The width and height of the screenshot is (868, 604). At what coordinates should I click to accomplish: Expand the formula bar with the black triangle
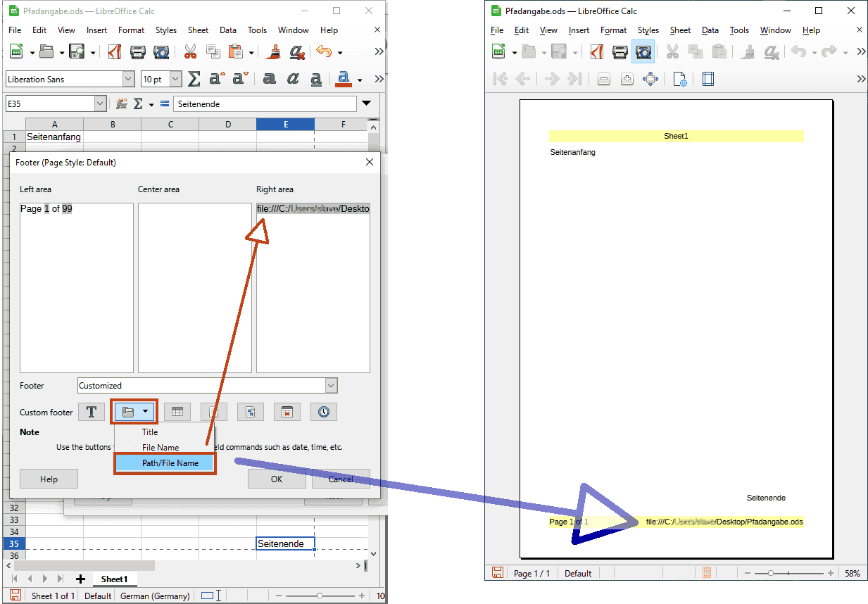[366, 103]
